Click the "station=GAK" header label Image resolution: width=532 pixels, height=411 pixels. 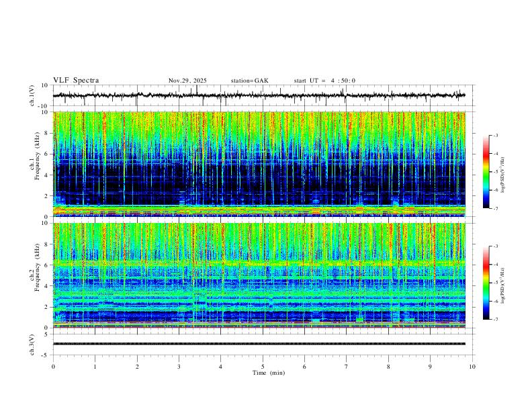pyautogui.click(x=250, y=81)
